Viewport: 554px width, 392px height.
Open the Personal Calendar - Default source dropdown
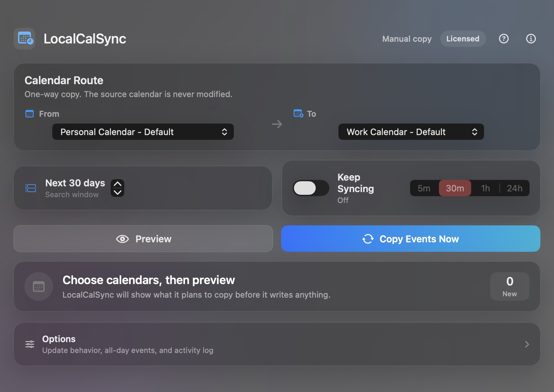coord(143,132)
